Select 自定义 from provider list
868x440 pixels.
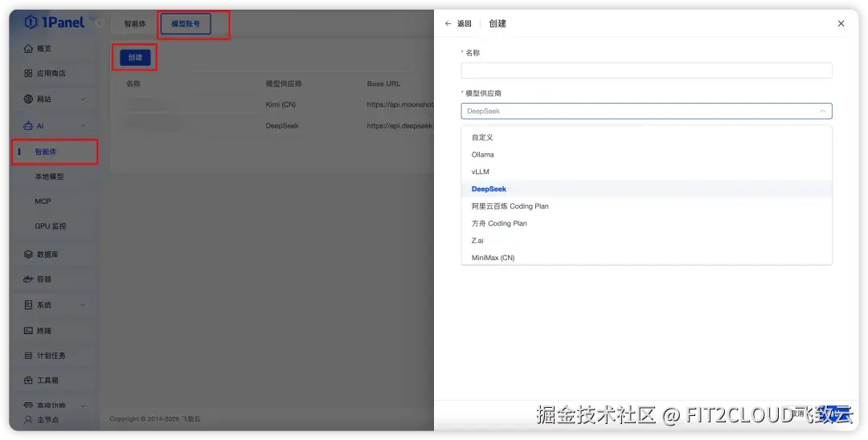tap(646, 137)
